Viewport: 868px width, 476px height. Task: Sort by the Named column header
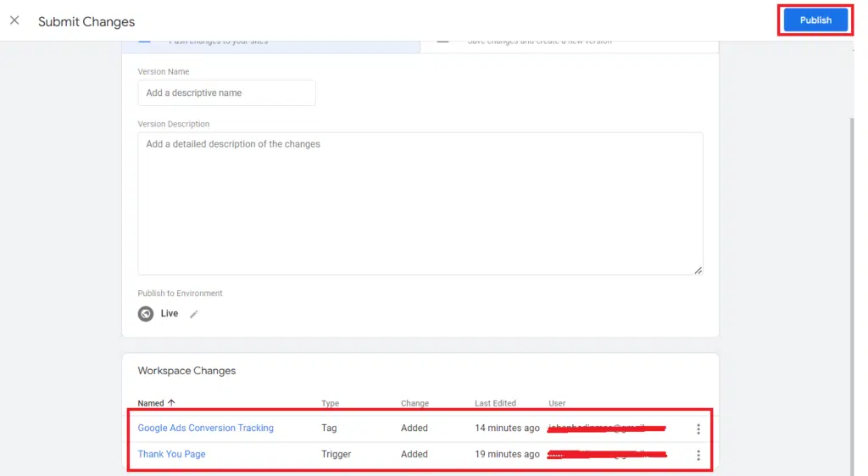151,403
